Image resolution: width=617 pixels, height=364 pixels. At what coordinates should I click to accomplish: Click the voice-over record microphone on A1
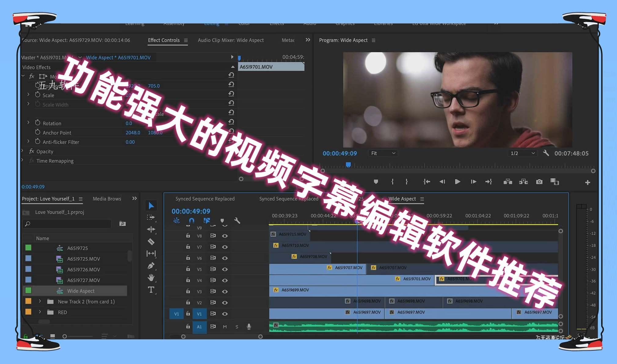point(248,326)
